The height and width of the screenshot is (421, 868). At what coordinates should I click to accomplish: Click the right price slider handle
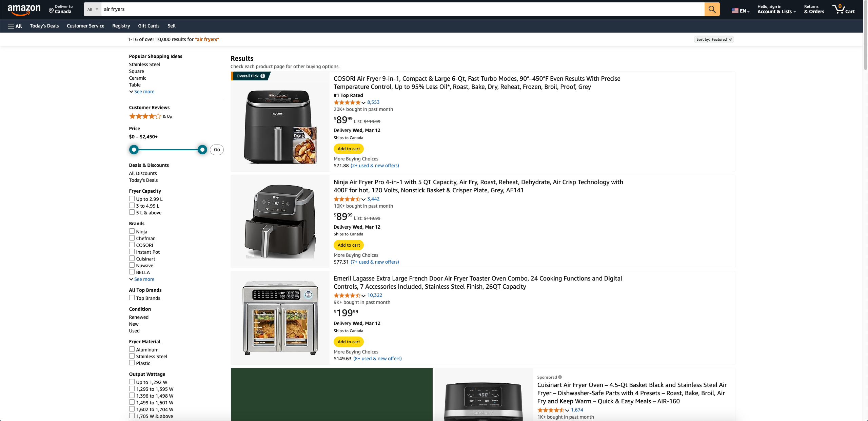(202, 150)
